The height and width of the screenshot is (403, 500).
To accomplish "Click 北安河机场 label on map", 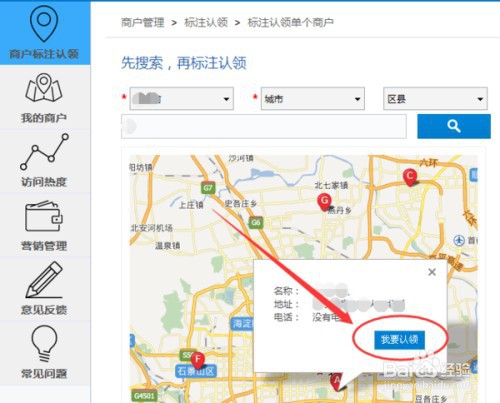I will click(x=152, y=228).
